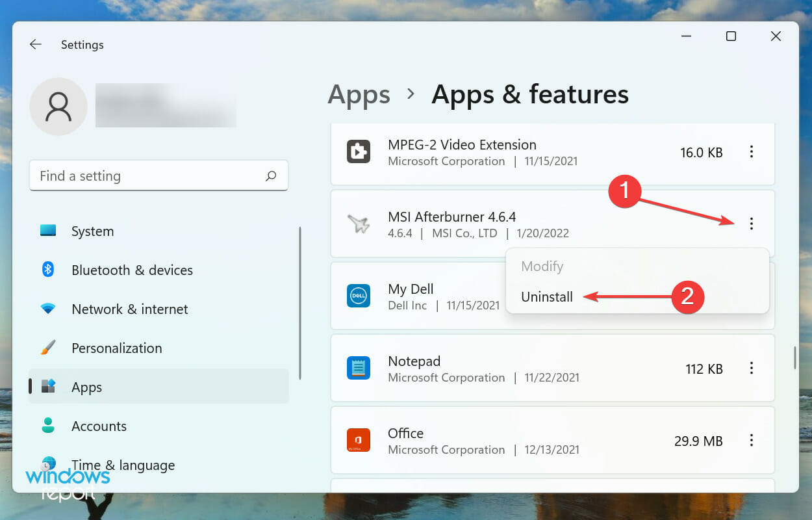The image size is (812, 520).
Task: Click the Notepad app icon
Action: [359, 368]
